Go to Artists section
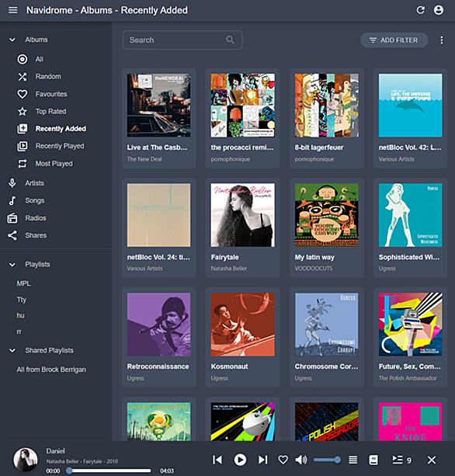Viewport: 455px width, 476px height. [x=35, y=183]
